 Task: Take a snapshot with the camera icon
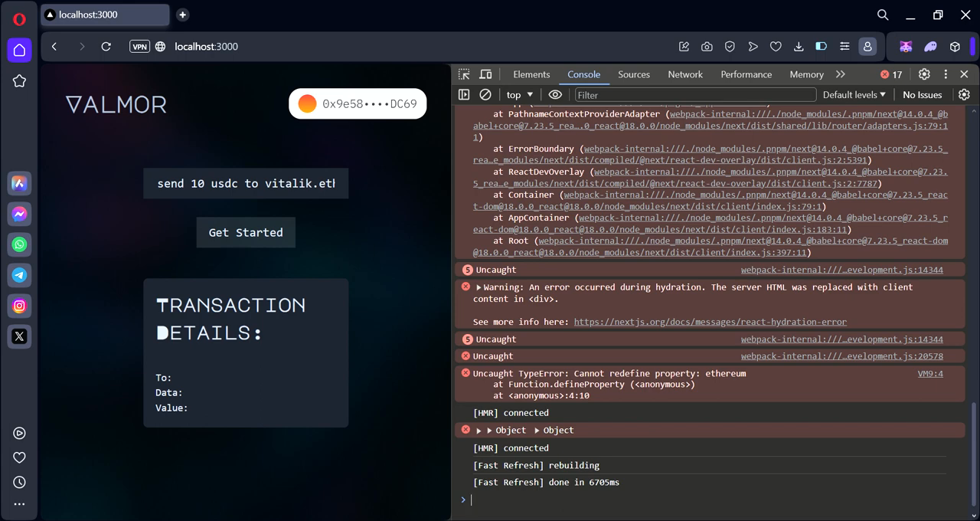707,47
